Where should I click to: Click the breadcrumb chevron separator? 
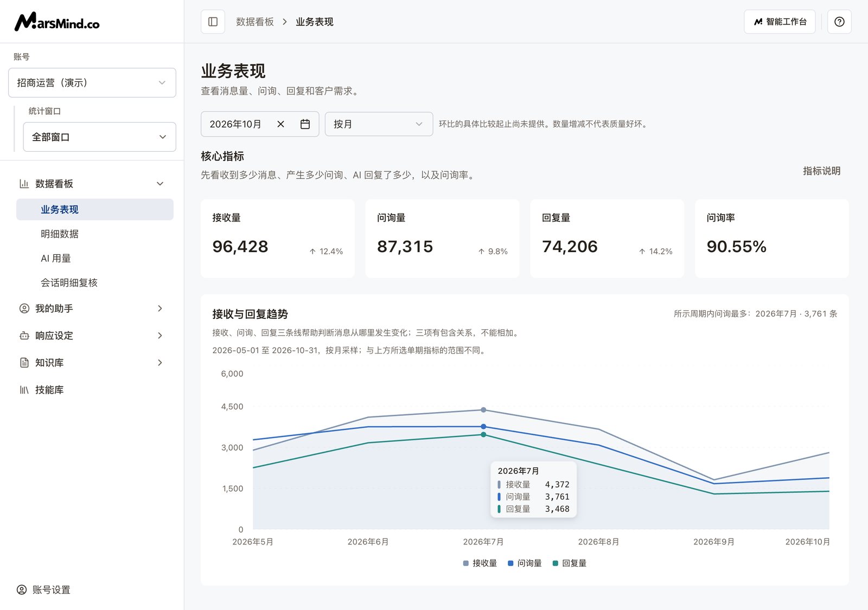pos(284,22)
